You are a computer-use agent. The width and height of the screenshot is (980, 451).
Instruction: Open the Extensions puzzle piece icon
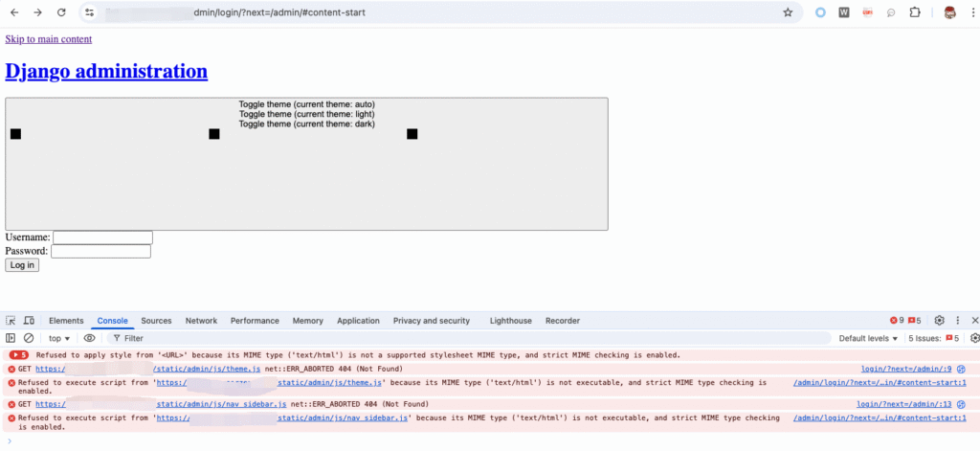tap(915, 12)
